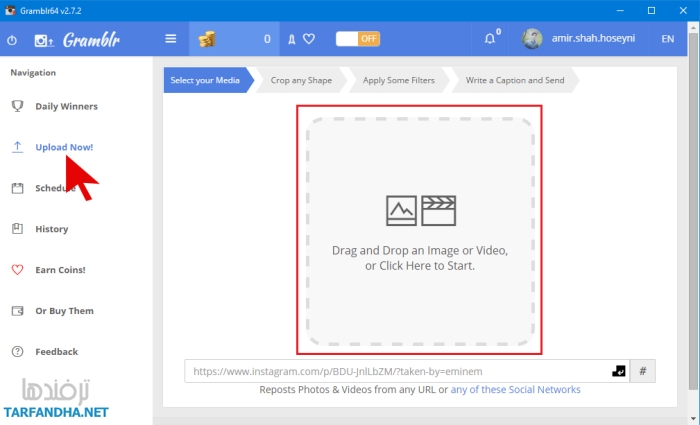Click the upload arrow icon

click(x=17, y=147)
